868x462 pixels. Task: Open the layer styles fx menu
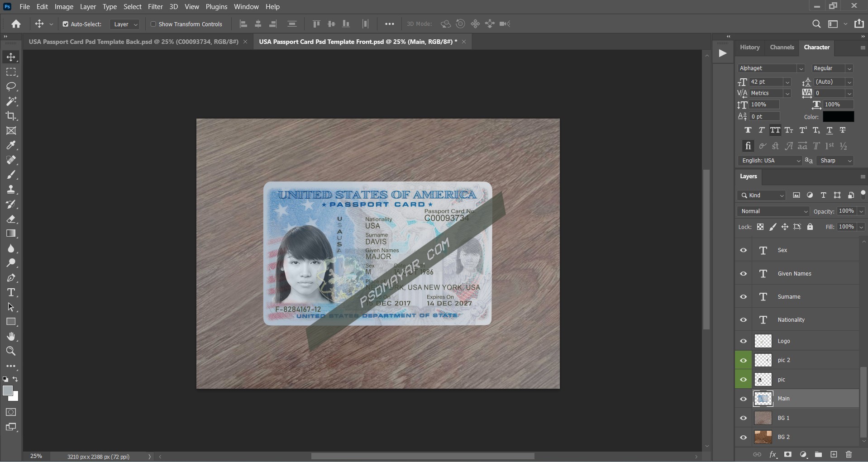pyautogui.click(x=773, y=455)
